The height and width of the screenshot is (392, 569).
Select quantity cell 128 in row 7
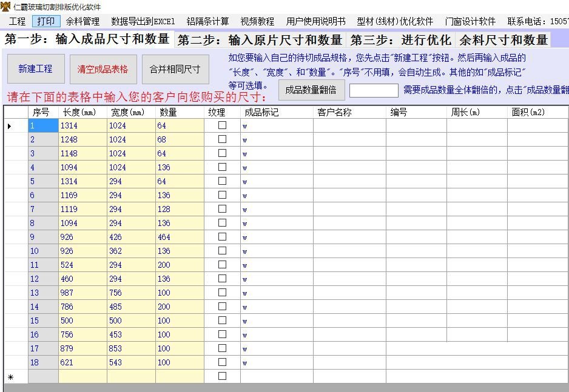coord(180,210)
